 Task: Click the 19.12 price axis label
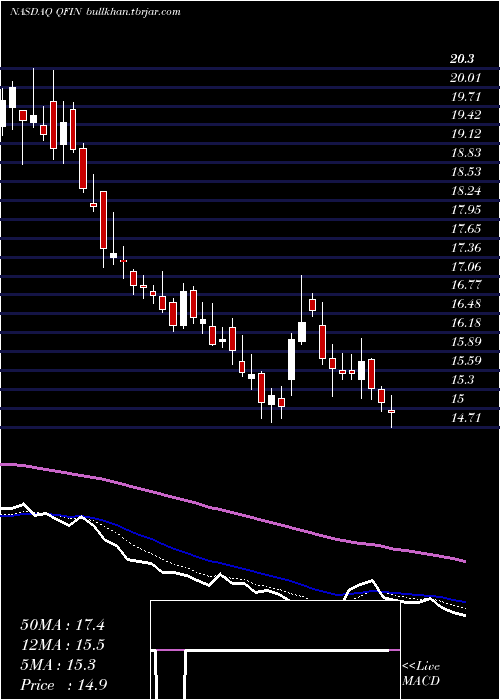466,134
